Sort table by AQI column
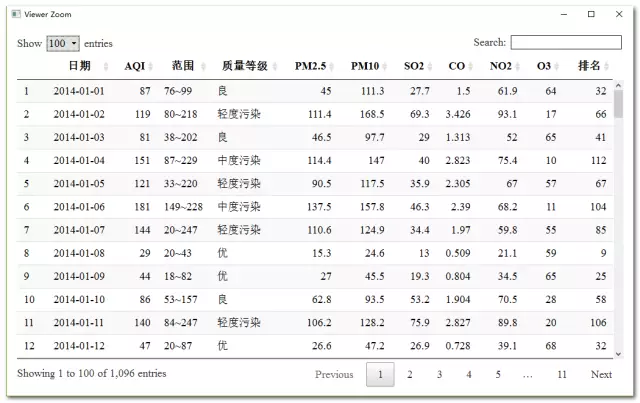 [x=135, y=66]
